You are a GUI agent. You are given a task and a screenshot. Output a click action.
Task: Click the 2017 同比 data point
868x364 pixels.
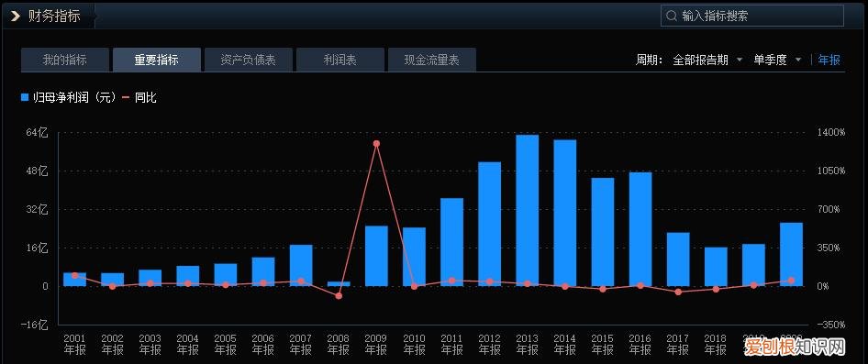pyautogui.click(x=677, y=292)
